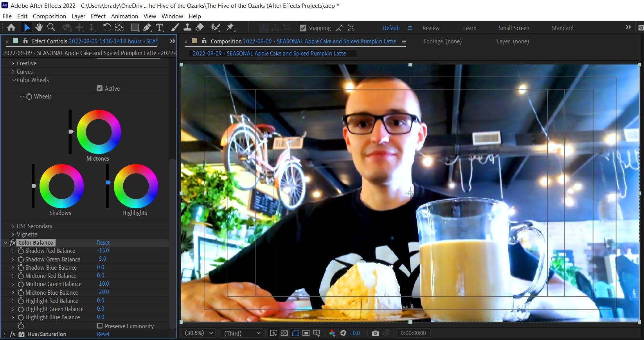Select the Zoom magnifier tool

pyautogui.click(x=51, y=27)
